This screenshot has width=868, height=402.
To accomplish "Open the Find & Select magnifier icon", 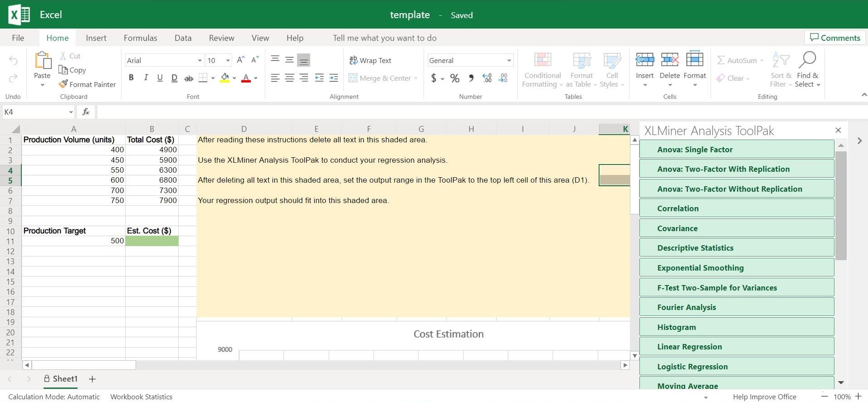I will [807, 60].
